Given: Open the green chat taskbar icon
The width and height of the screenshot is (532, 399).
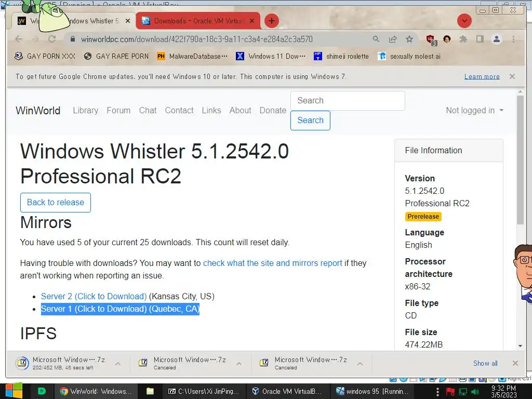Looking at the screenshot, I should click(x=42, y=391).
